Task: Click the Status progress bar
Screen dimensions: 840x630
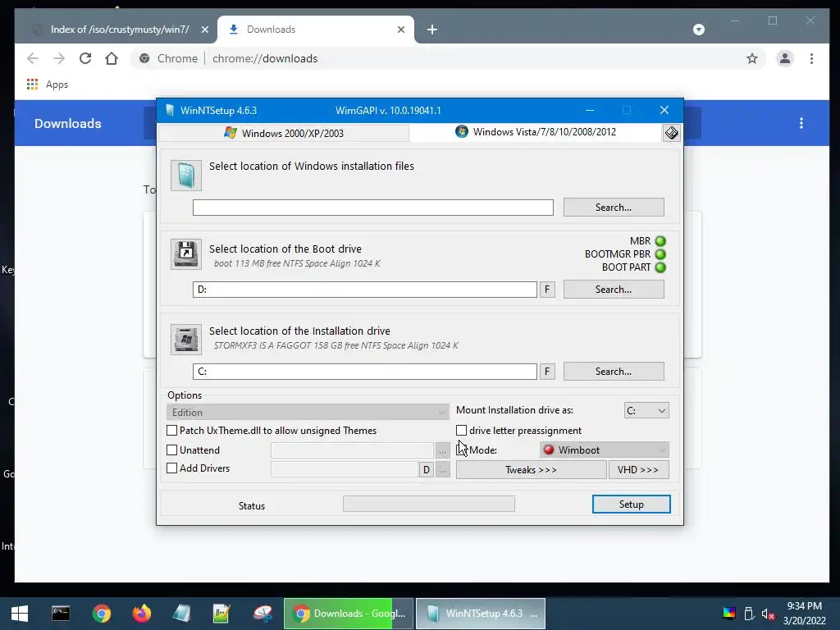Action: tap(428, 504)
